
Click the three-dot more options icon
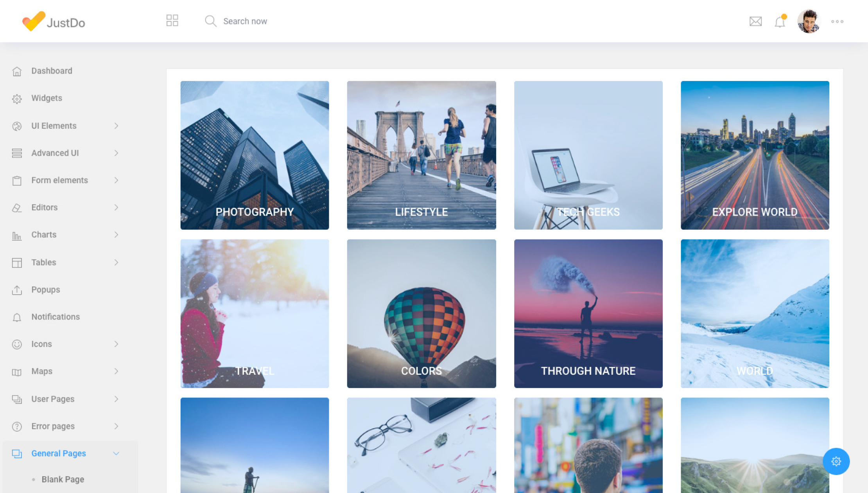837,22
